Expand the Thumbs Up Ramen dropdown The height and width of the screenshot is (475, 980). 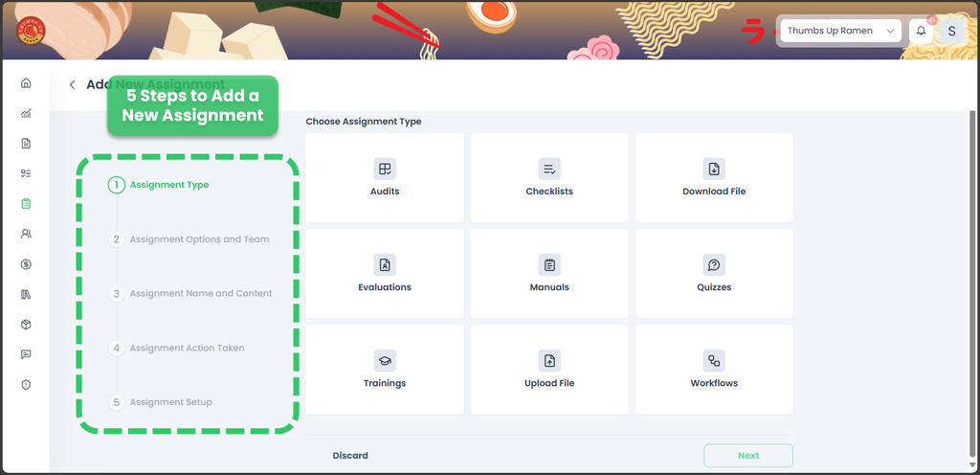click(840, 31)
